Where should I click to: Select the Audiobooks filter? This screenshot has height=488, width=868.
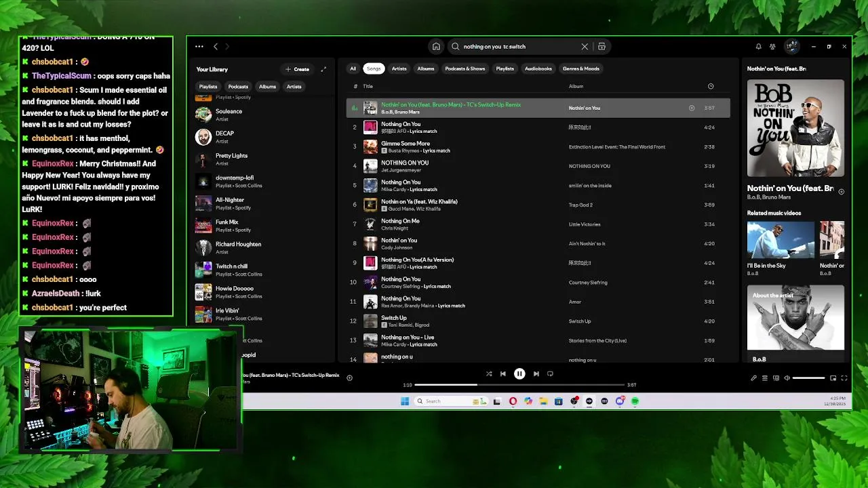tap(538, 68)
